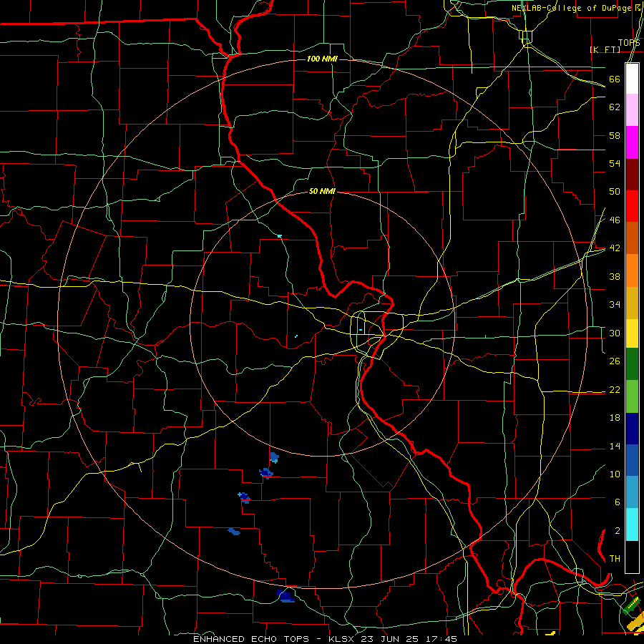Click the 6 scale value
This screenshot has height=644, width=644.
pos(617,502)
